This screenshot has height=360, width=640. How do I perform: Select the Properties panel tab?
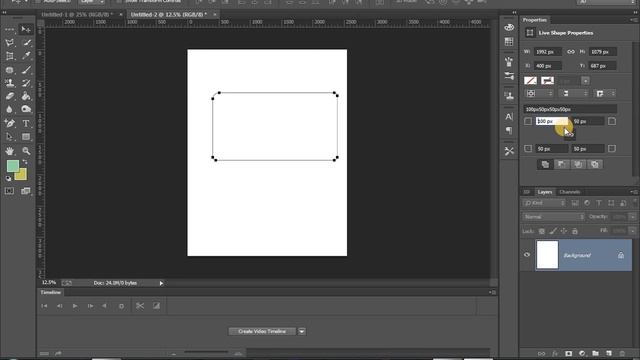tap(535, 20)
